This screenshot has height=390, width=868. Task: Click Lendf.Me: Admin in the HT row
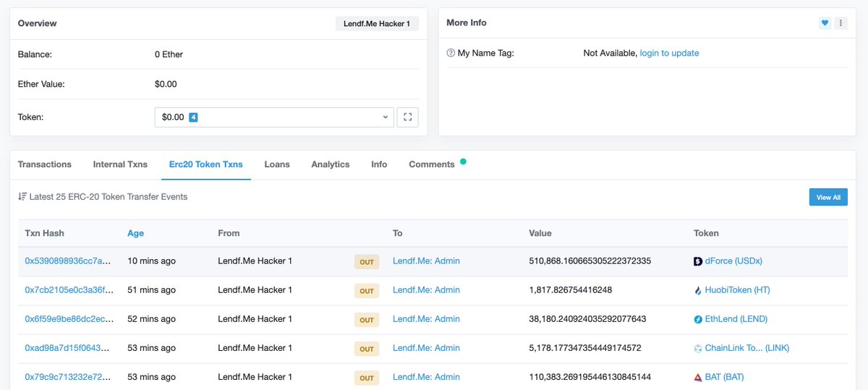[426, 289]
